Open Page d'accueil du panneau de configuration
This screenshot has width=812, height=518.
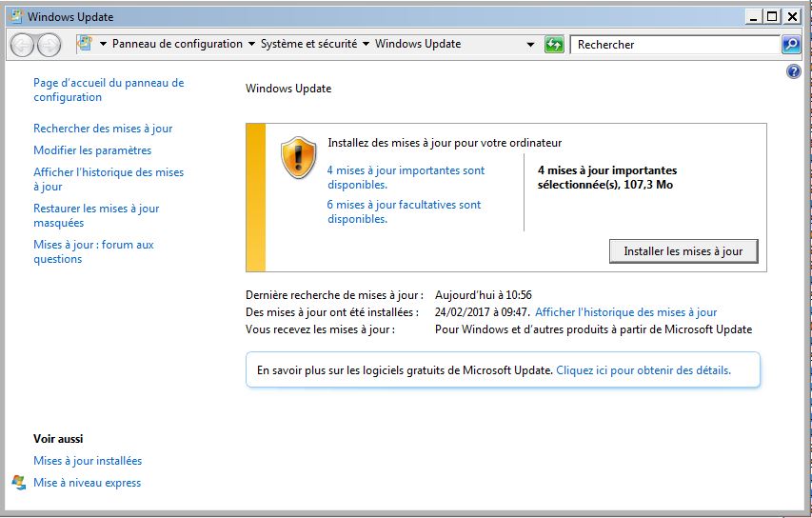(109, 90)
